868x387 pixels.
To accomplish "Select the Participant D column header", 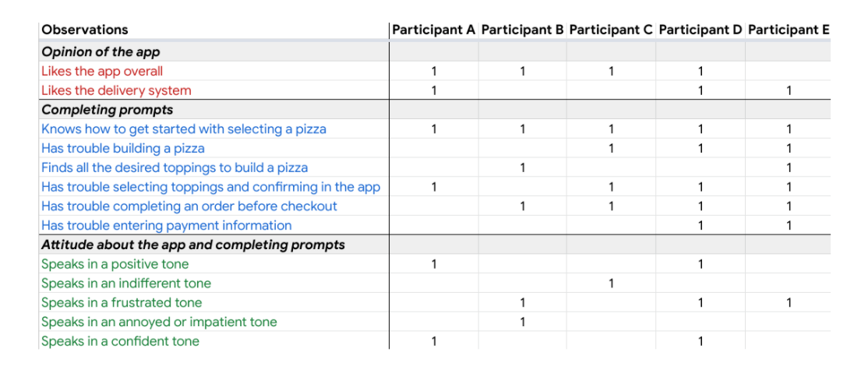I will click(x=700, y=30).
